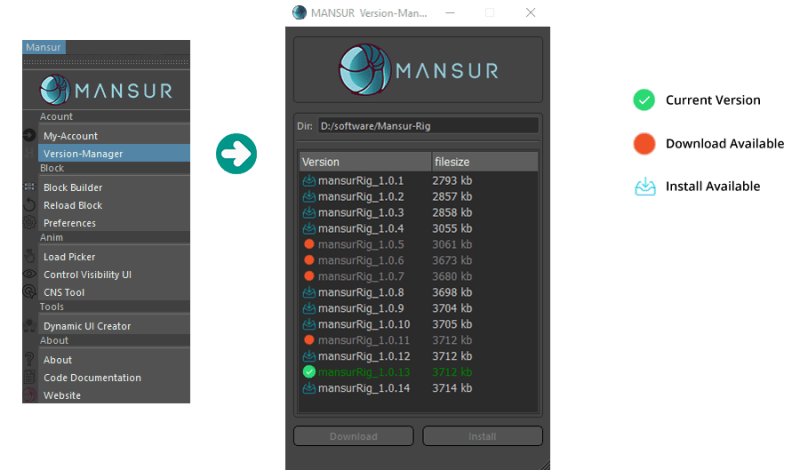Select the mansurRig_1.0.5 row name
Image resolution: width=800 pixels, height=470 pixels.
pyautogui.click(x=361, y=244)
